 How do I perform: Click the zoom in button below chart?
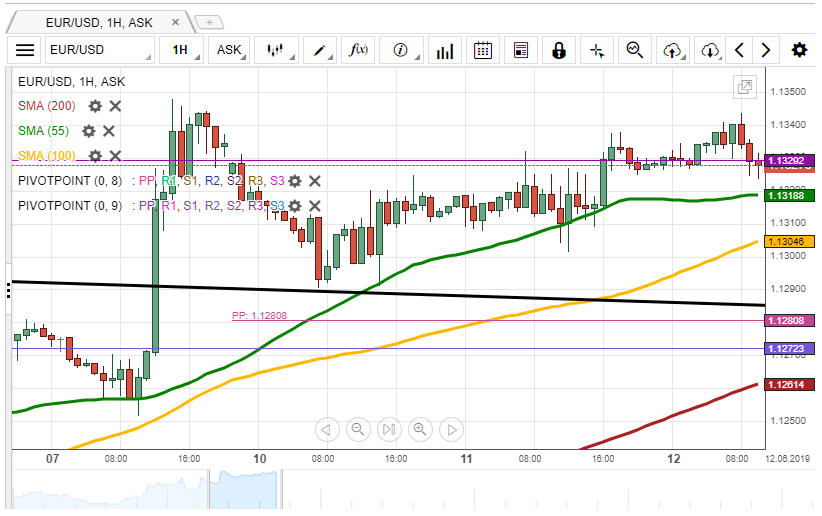click(x=419, y=430)
